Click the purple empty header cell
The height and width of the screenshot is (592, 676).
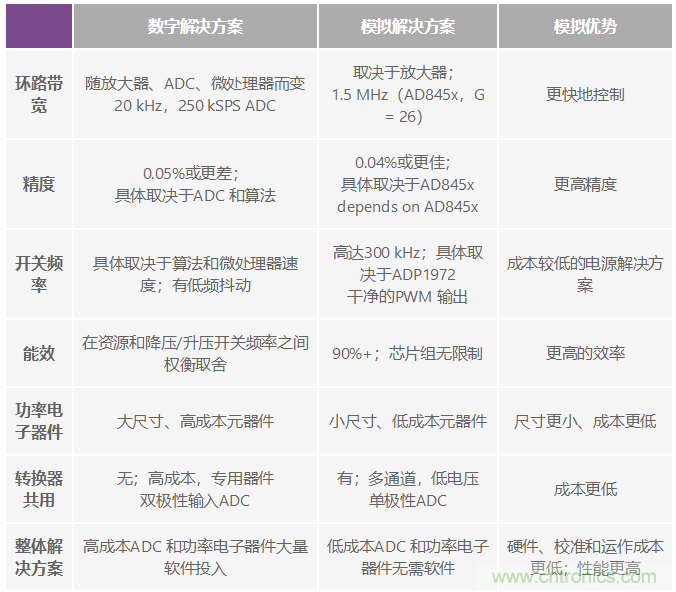pyautogui.click(x=38, y=26)
